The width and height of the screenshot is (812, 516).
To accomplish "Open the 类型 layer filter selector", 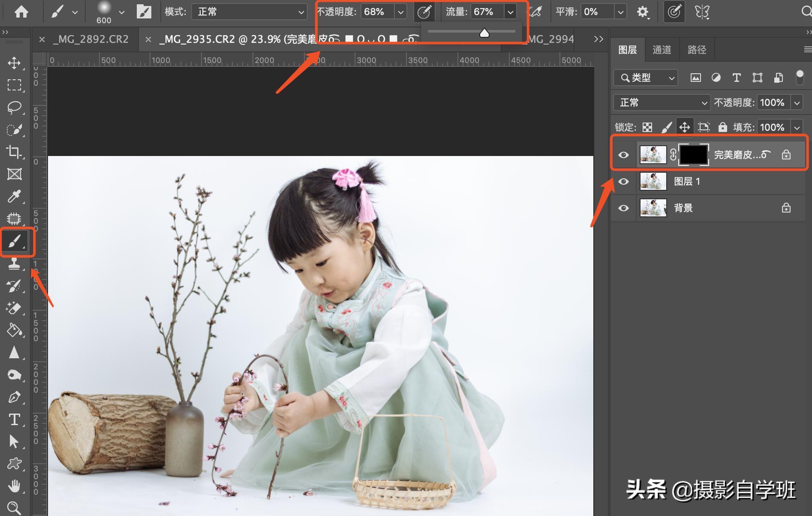I will pos(645,78).
